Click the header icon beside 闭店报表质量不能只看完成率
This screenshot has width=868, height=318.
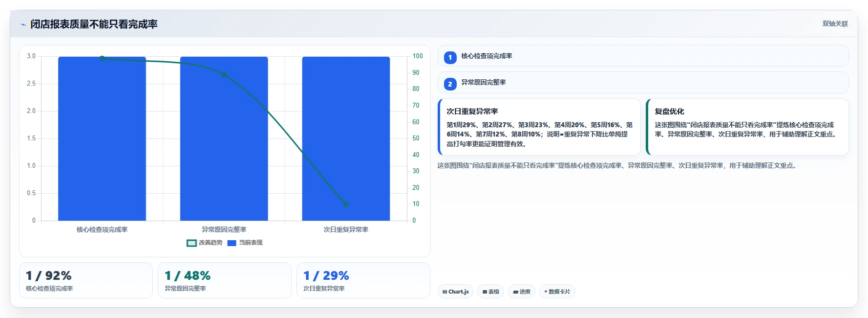(23, 24)
